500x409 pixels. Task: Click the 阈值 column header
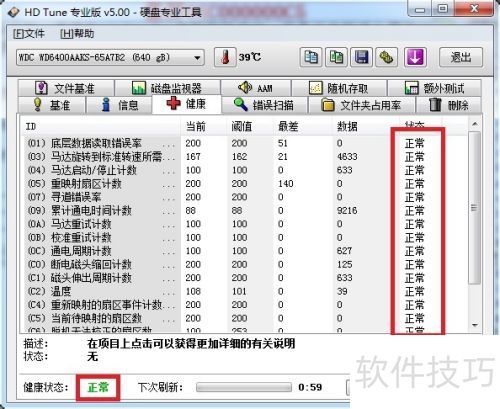click(x=250, y=126)
